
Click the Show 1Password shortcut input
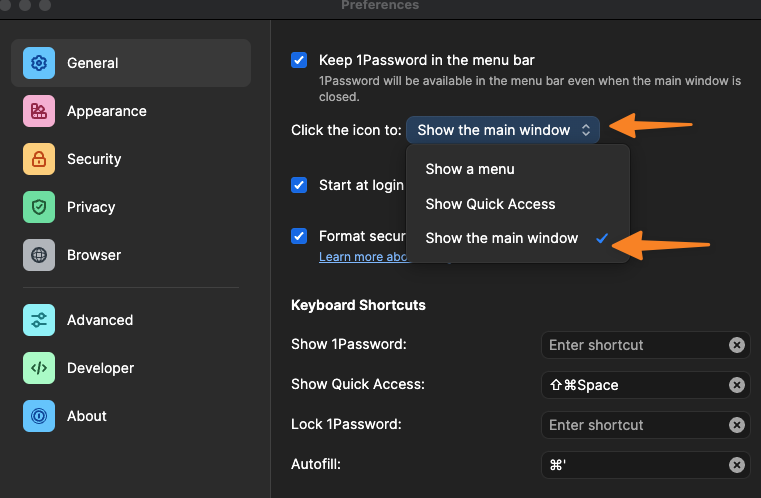[x=645, y=345]
